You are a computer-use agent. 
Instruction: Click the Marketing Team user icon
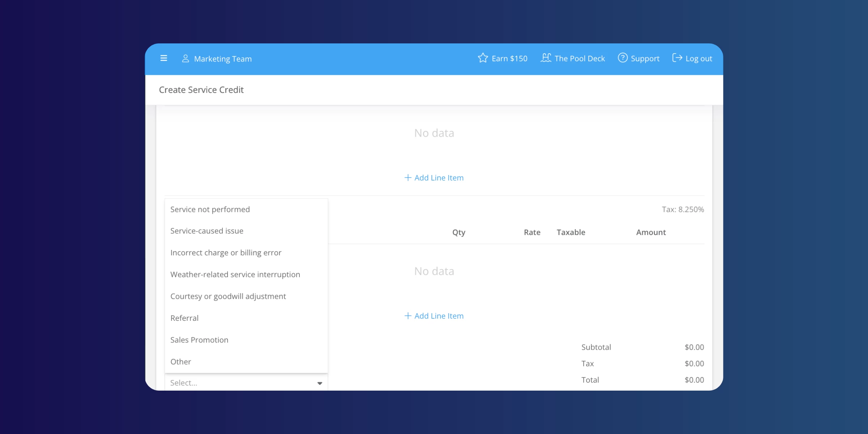(x=185, y=59)
